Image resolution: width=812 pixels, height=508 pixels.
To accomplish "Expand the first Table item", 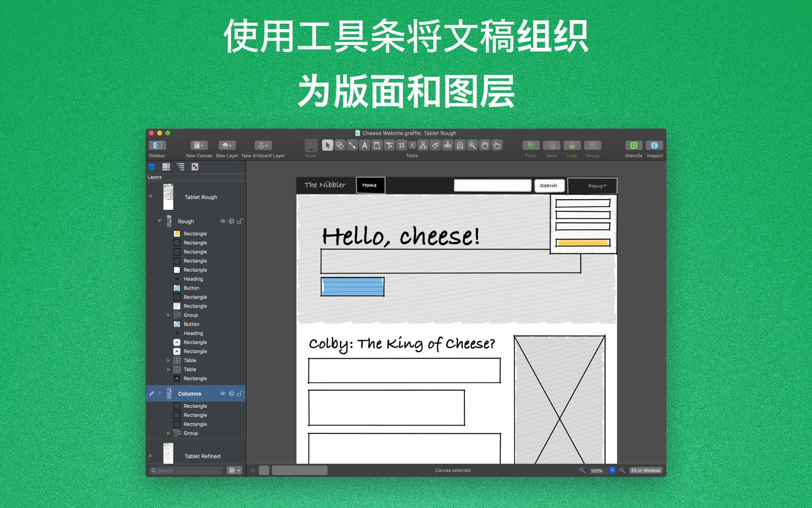I will tap(168, 360).
